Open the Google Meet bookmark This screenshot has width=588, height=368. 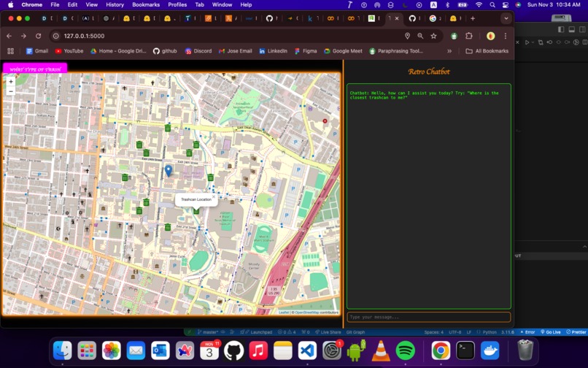pyautogui.click(x=343, y=51)
